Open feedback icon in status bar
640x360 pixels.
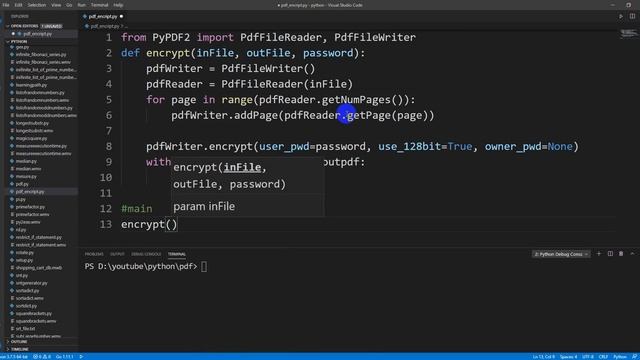634,357
